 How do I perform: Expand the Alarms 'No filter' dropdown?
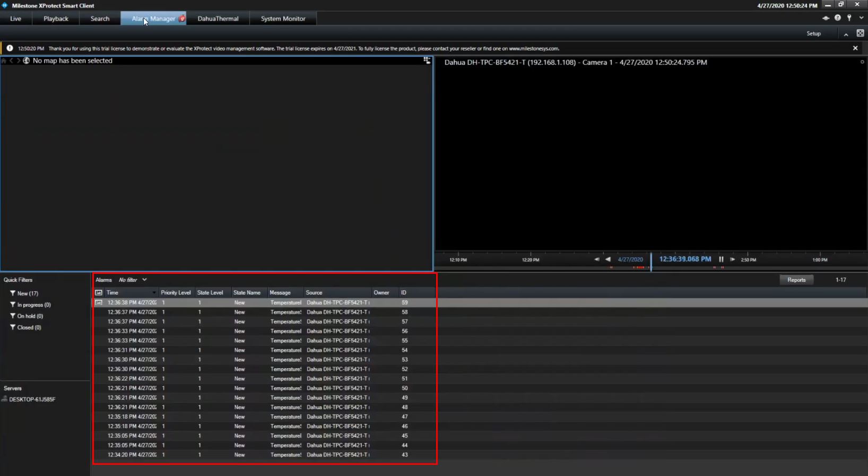(x=144, y=280)
